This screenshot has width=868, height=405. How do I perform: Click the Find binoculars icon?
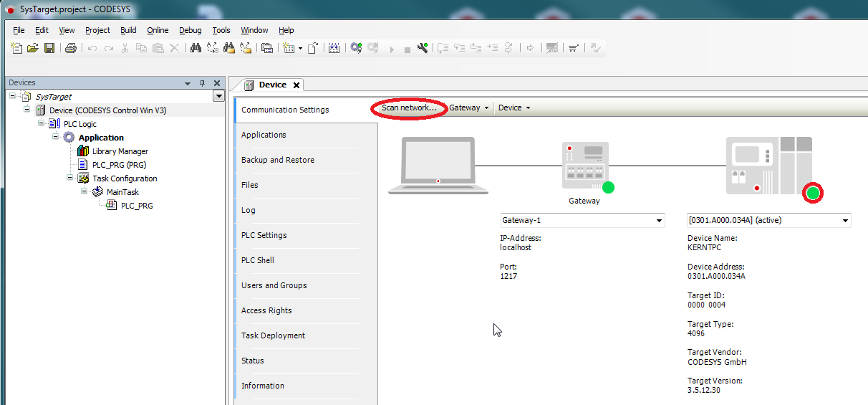196,48
